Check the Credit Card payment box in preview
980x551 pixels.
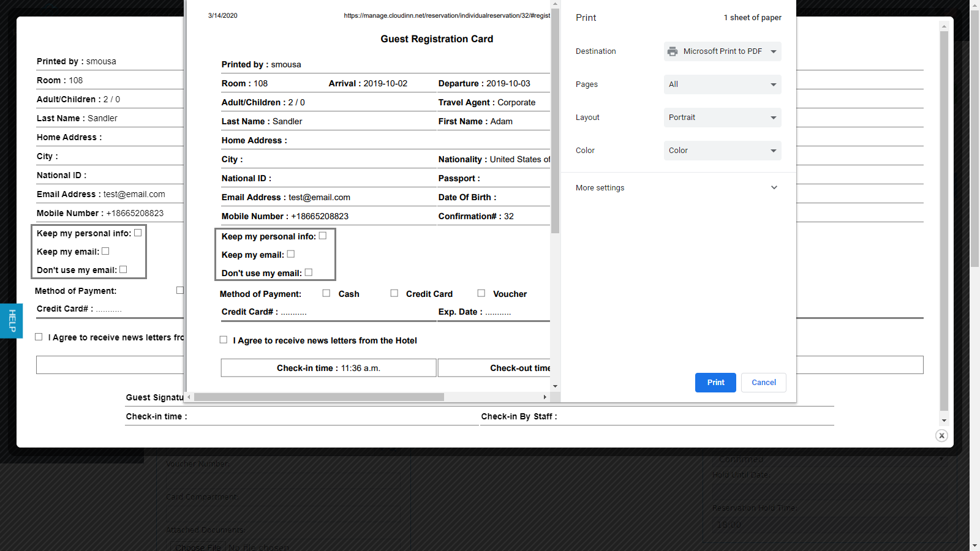[x=394, y=293]
